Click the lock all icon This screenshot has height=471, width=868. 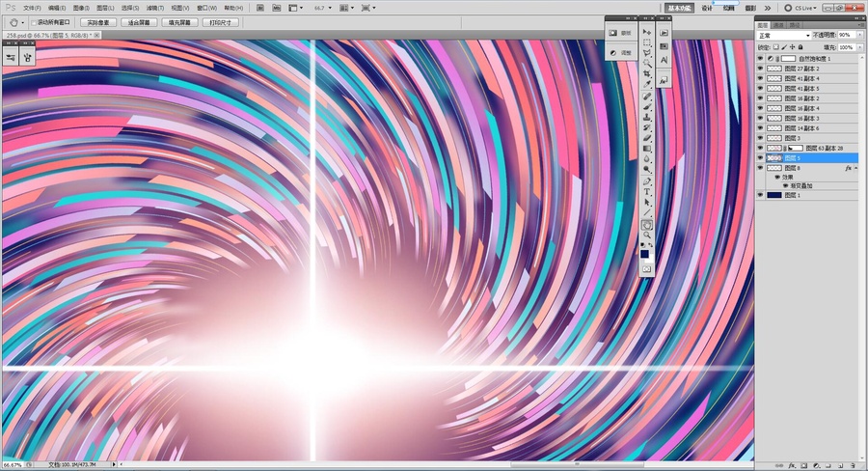[x=800, y=47]
